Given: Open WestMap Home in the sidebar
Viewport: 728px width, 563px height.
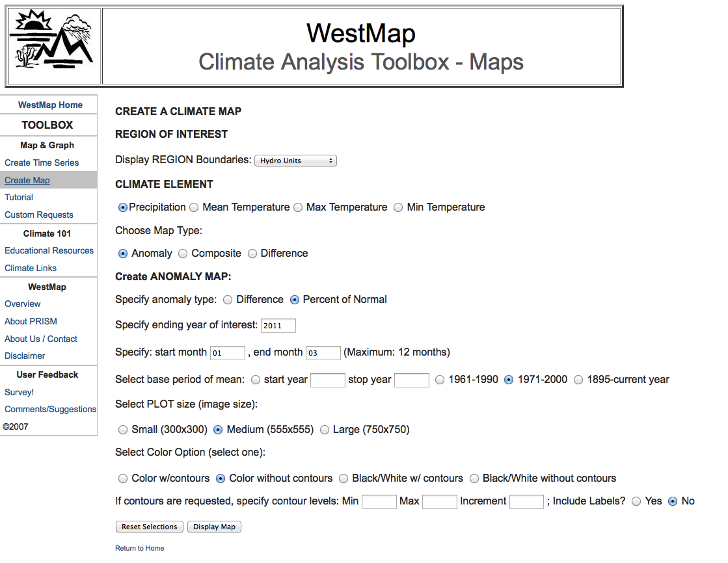Looking at the screenshot, I should (50, 105).
